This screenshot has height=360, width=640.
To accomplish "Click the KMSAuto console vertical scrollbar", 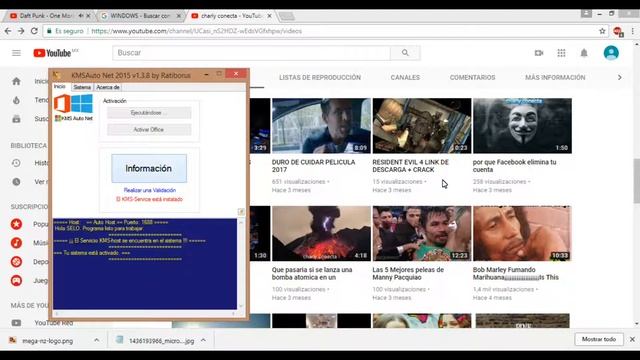I will point(241,264).
